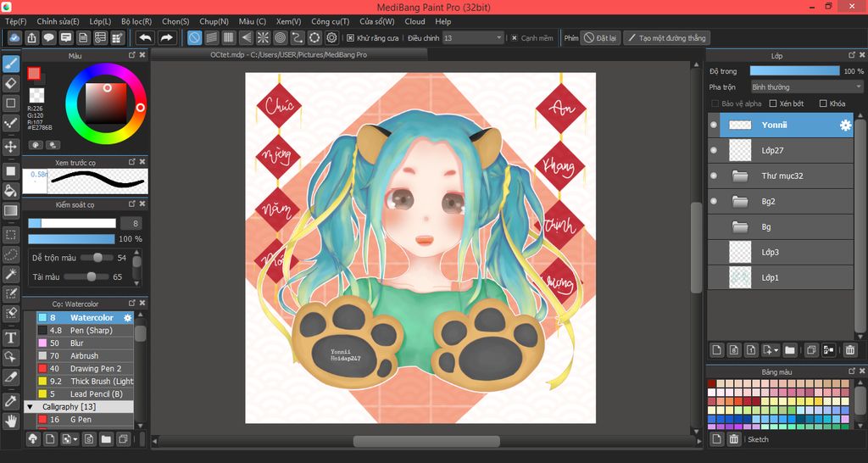This screenshot has width=868, height=463.
Task: Click the Đặt lại button
Action: point(600,38)
